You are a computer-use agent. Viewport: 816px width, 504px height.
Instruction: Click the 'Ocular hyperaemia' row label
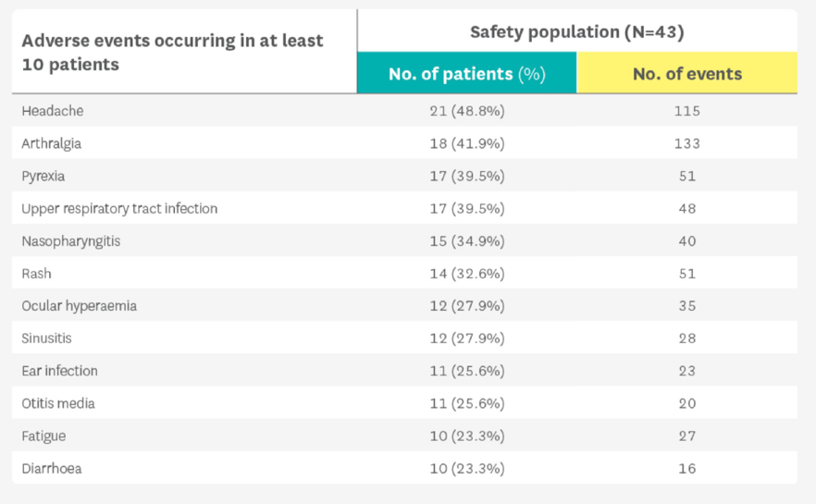click(x=80, y=306)
